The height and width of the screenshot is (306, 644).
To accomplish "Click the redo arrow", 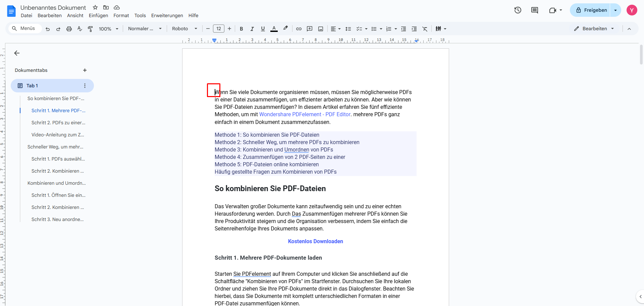I will pyautogui.click(x=58, y=29).
